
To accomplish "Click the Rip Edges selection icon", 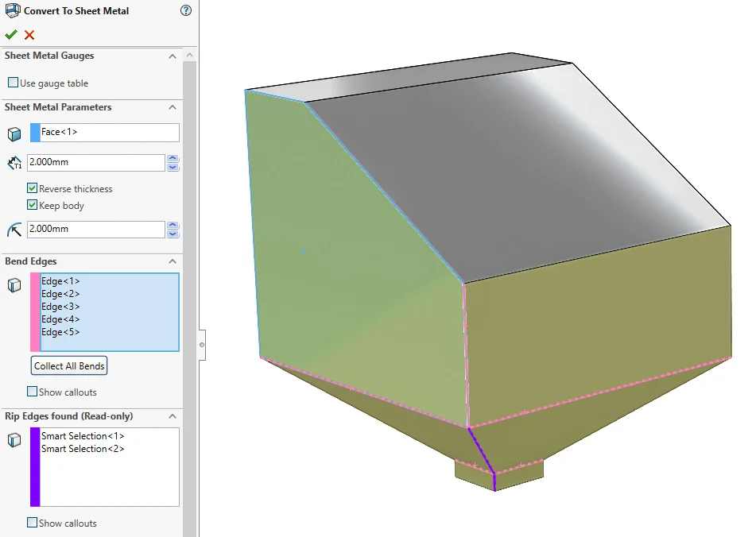I will [14, 440].
